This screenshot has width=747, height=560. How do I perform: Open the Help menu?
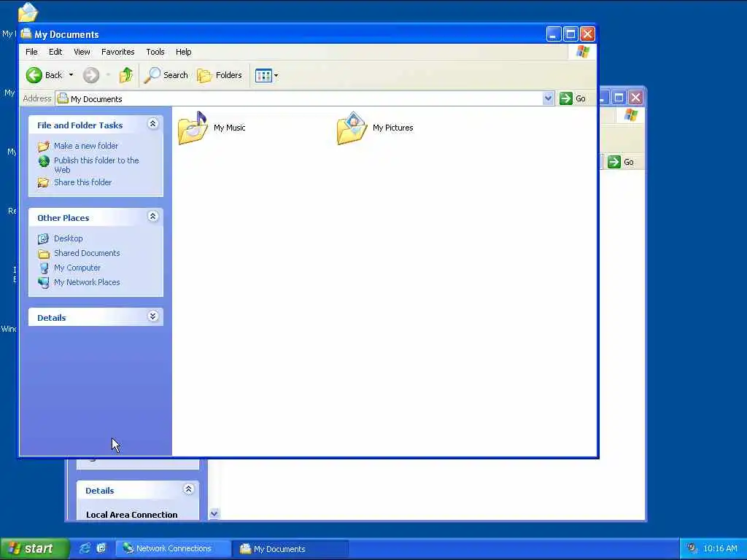coord(183,52)
